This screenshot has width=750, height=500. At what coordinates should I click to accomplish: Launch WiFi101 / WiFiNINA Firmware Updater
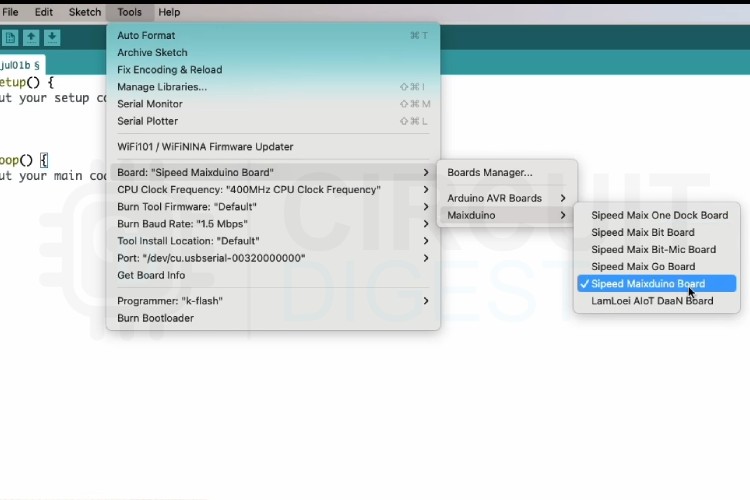coord(273,147)
